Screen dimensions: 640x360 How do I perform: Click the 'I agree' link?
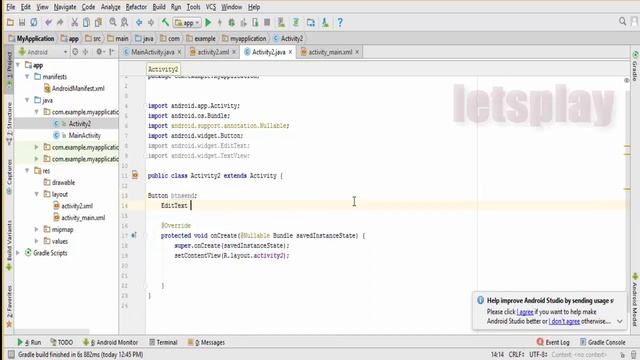[x=525, y=312]
